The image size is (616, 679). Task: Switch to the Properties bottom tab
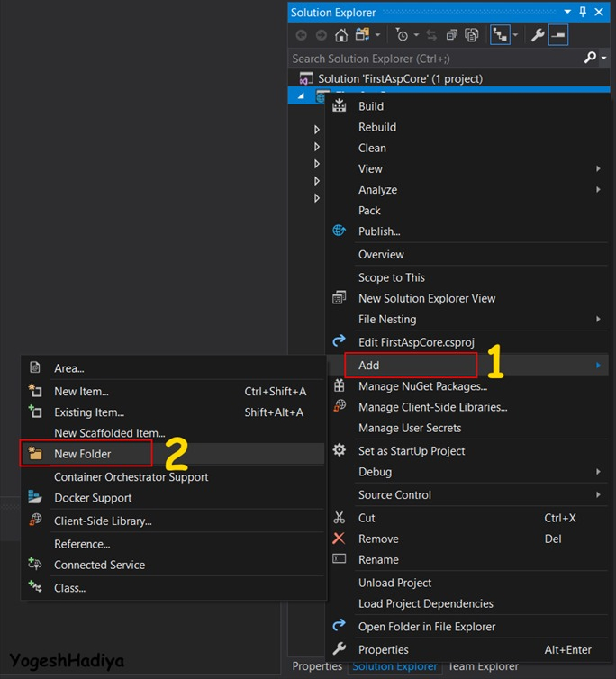317,666
